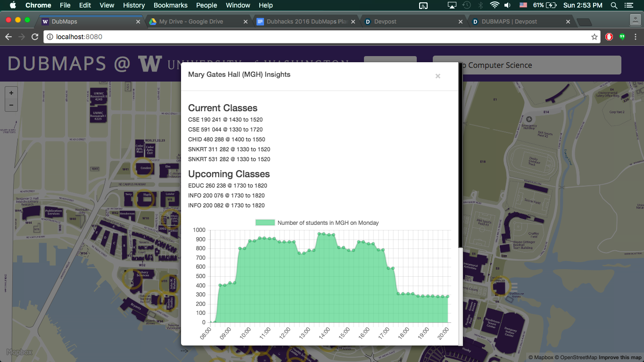Go back using browser back arrow

click(x=8, y=37)
